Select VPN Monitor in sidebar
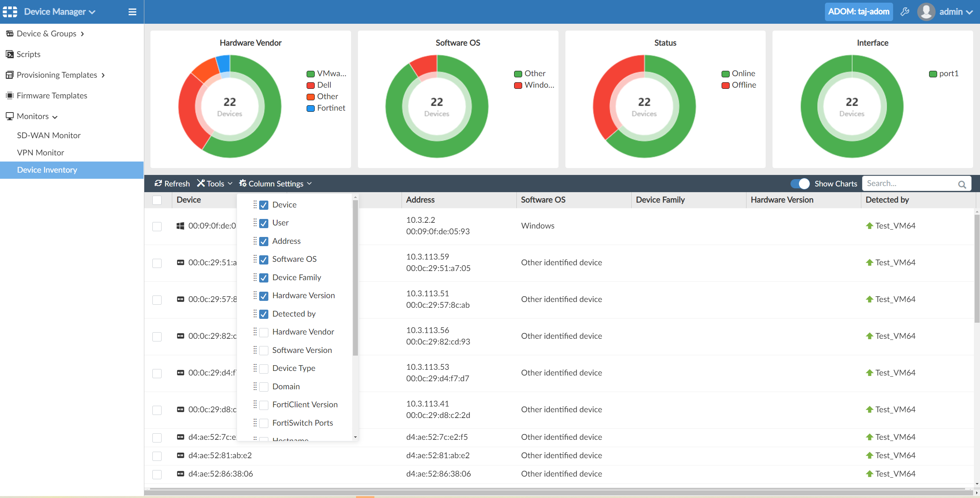 [41, 153]
